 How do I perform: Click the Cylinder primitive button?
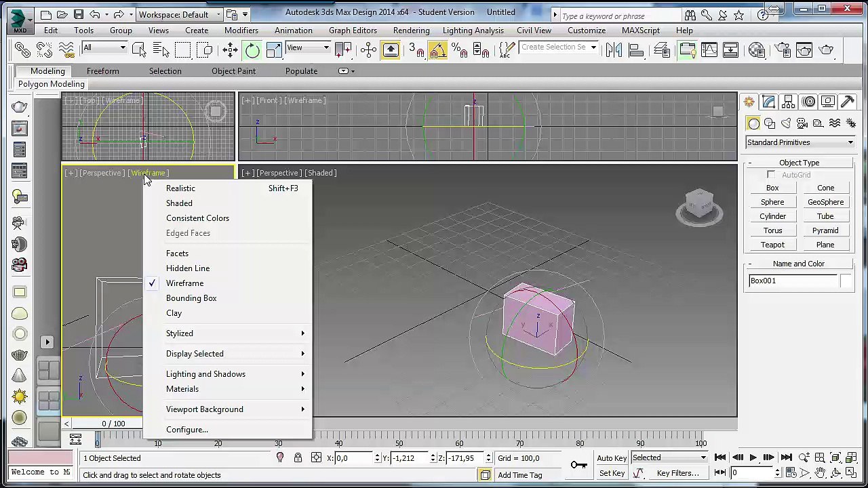click(x=772, y=216)
